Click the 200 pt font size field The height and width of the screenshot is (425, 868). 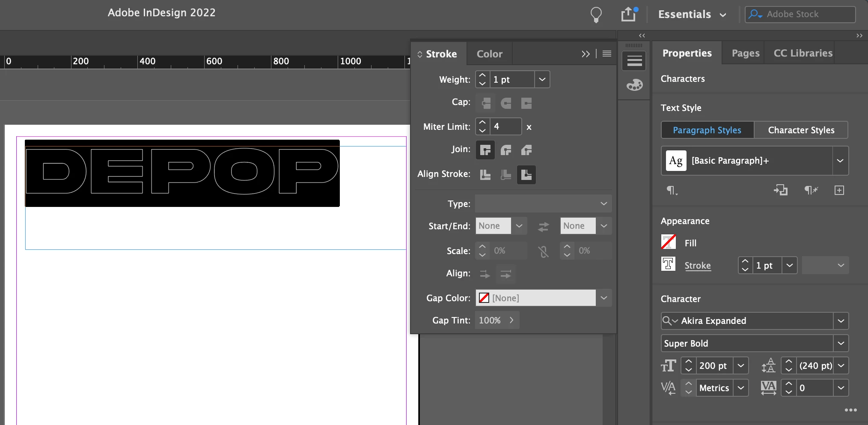714,365
